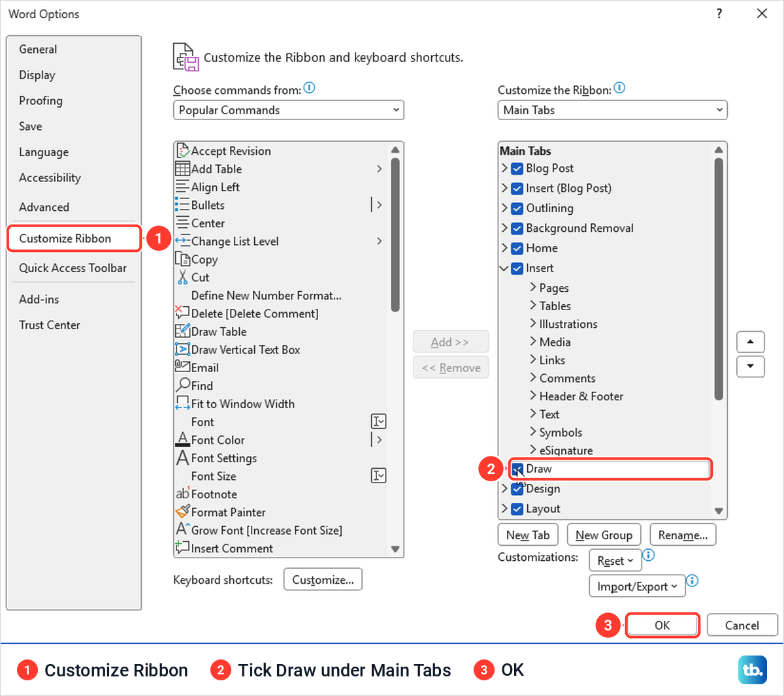The image size is (784, 696).
Task: Click the Cut scissors icon
Action: pyautogui.click(x=182, y=277)
